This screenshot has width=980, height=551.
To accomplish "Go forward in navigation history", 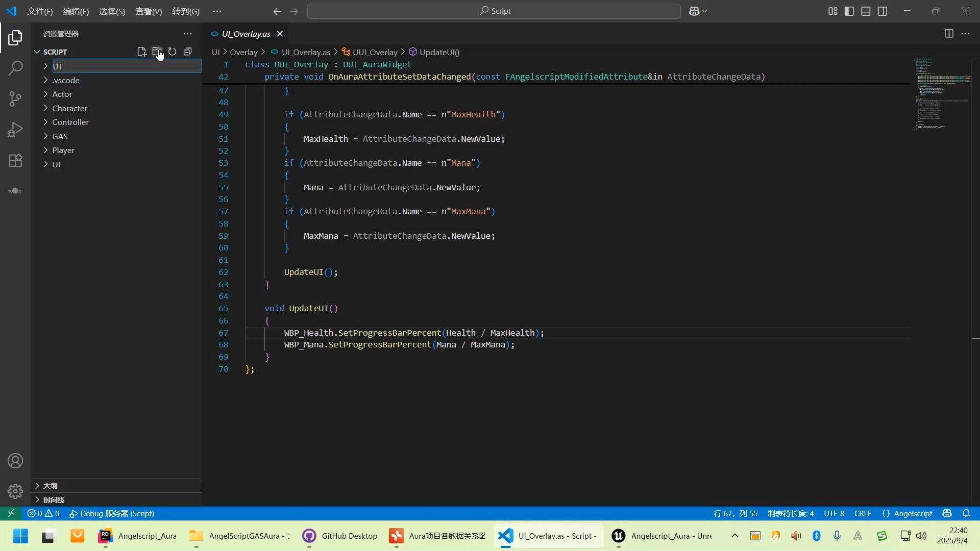I will (x=294, y=11).
